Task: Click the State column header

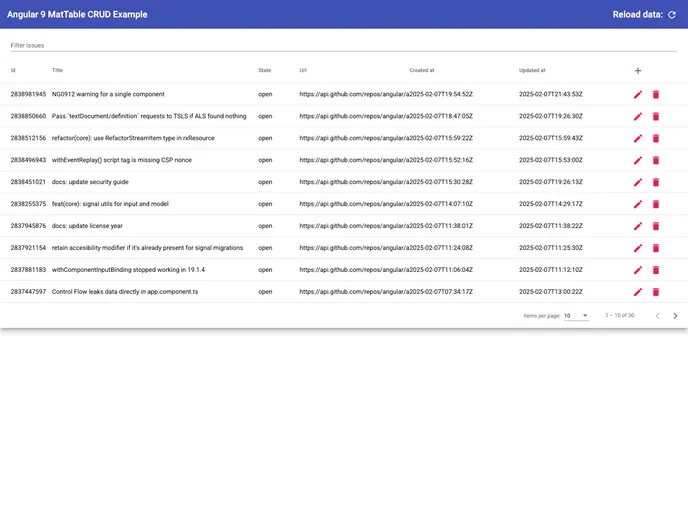Action: tap(264, 71)
